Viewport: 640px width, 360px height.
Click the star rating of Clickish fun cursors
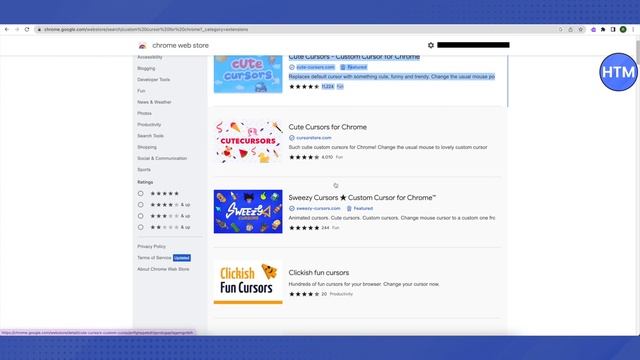(x=304, y=294)
